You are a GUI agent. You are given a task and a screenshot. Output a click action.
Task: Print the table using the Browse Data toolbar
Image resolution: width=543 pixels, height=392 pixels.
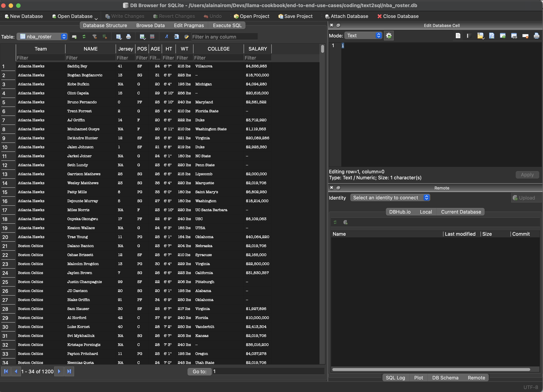pyautogui.click(x=129, y=37)
